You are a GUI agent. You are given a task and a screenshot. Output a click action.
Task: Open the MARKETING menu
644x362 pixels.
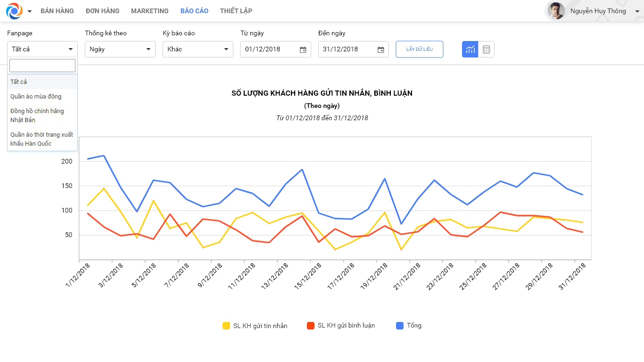(x=149, y=11)
